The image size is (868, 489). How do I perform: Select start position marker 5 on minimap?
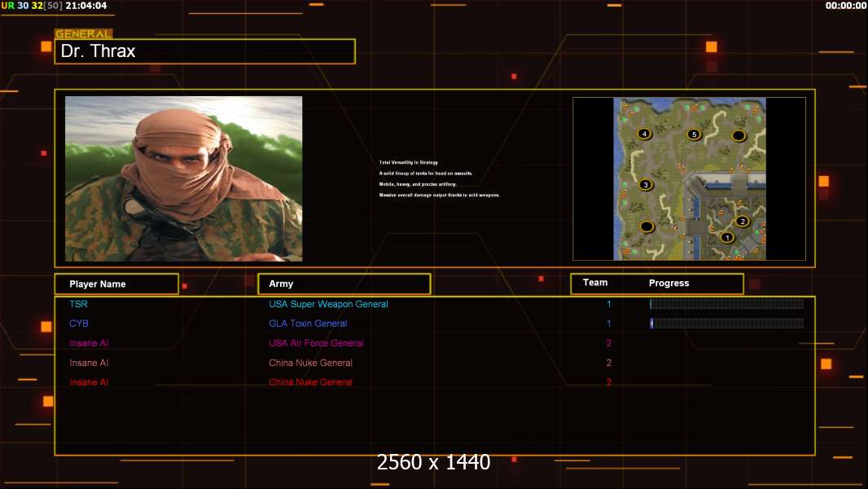[694, 134]
